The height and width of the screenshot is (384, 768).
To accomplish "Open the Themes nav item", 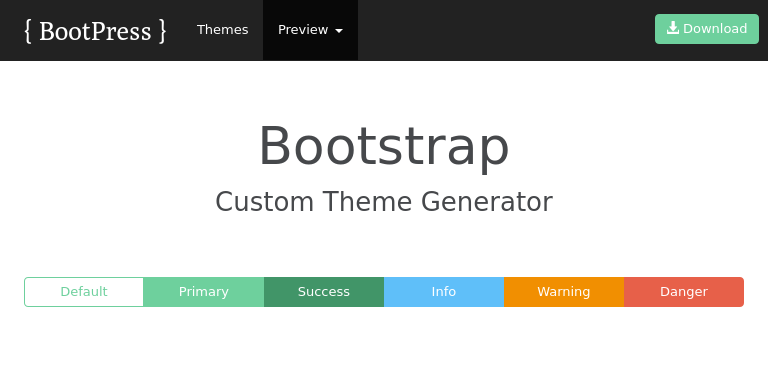I will click(222, 30).
